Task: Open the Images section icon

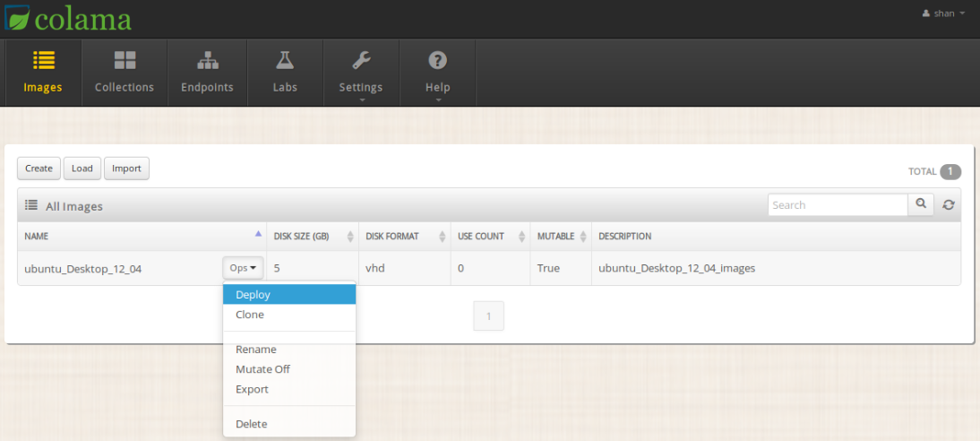Action: (x=43, y=60)
